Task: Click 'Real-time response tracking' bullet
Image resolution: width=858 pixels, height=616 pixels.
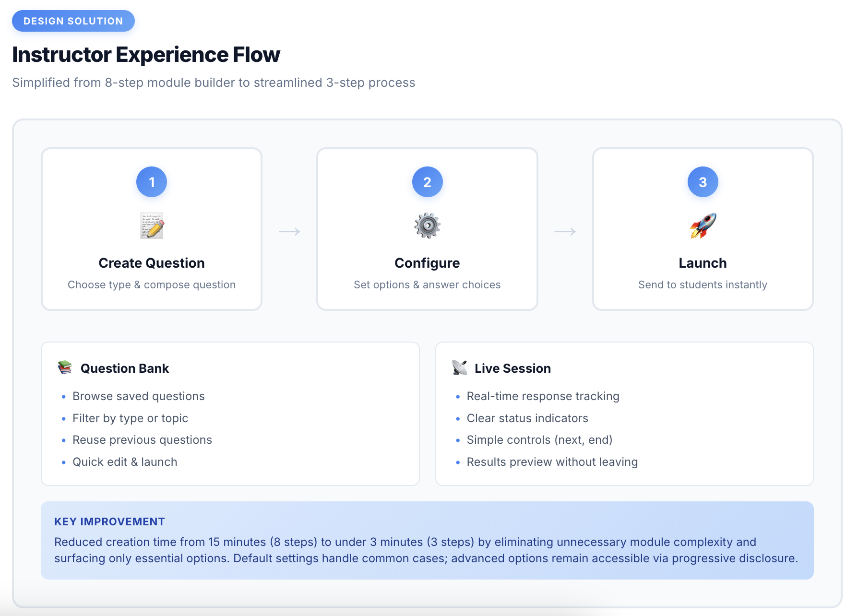Action: tap(543, 396)
